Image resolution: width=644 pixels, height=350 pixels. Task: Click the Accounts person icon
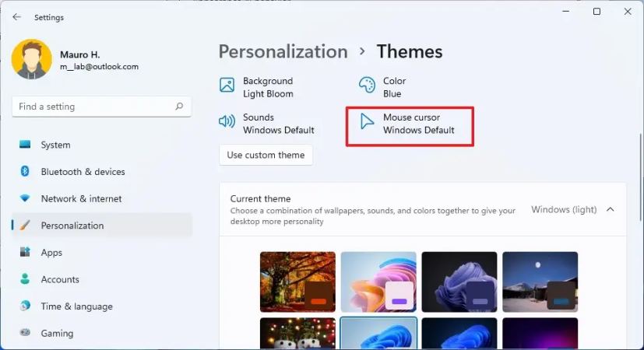tap(25, 279)
